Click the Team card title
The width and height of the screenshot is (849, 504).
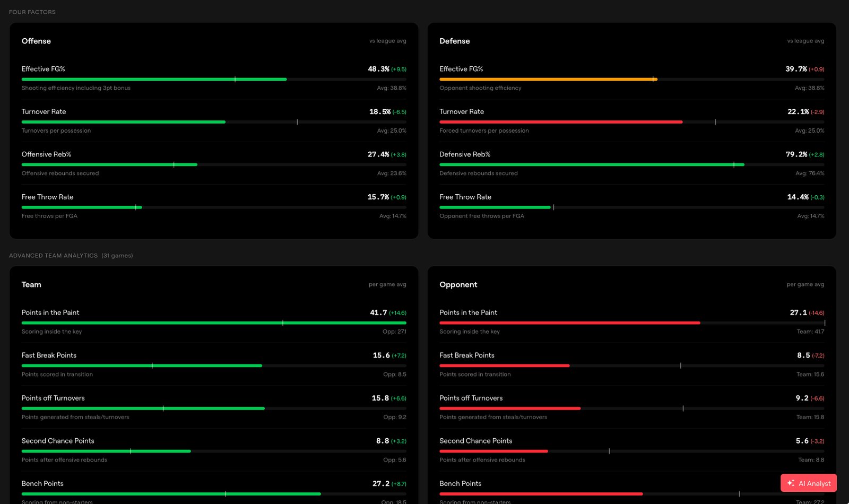coord(31,284)
